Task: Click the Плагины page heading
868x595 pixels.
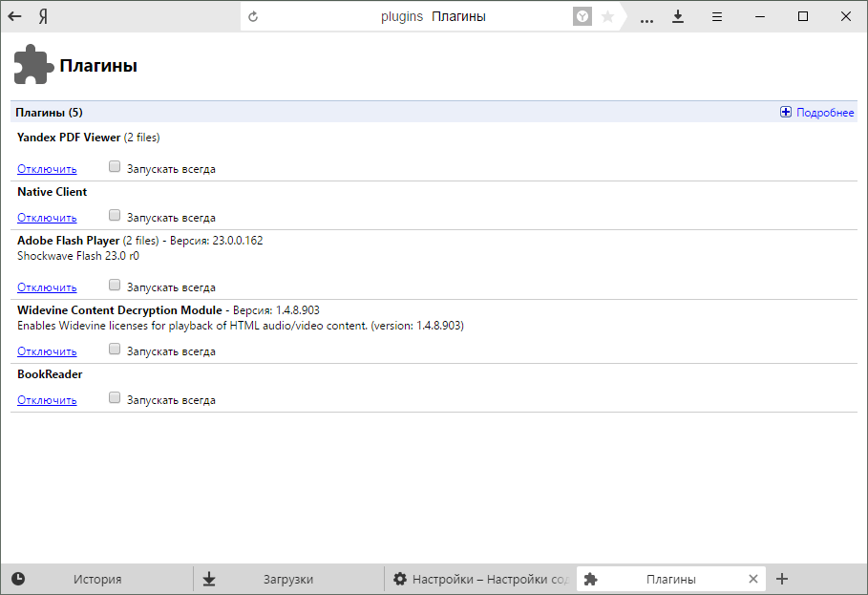Action: tap(98, 65)
